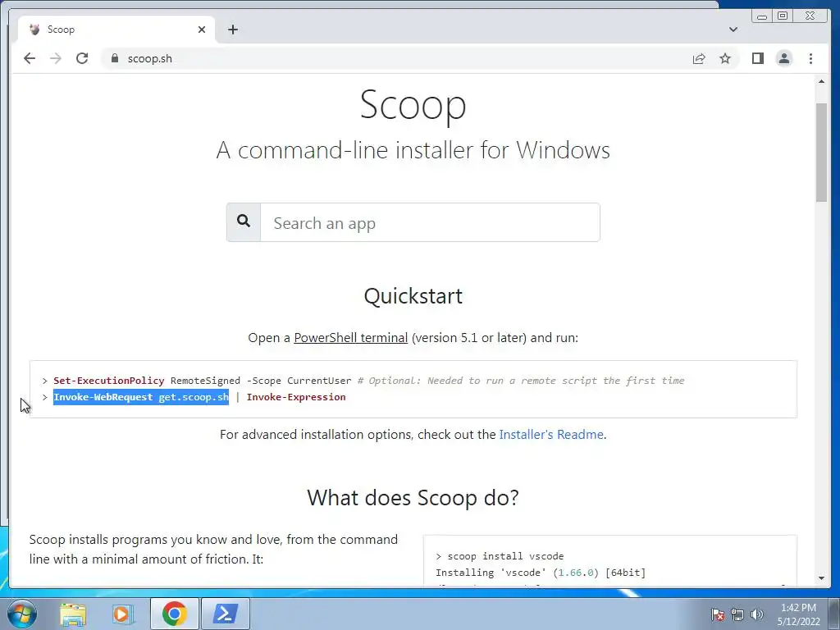Switch to Chrome in the taskbar
The image size is (840, 630).
[175, 614]
